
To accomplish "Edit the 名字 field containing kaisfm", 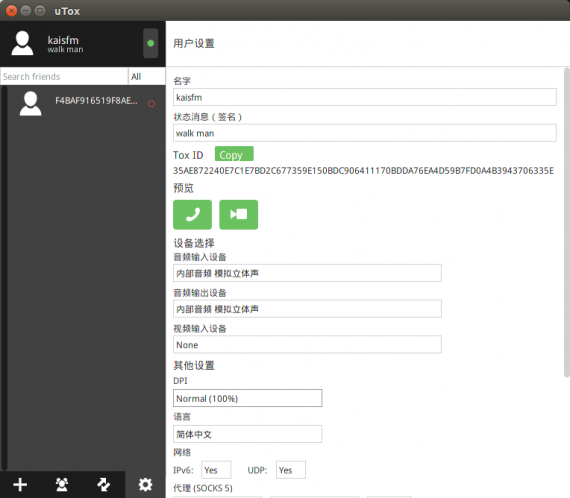I will pos(365,97).
